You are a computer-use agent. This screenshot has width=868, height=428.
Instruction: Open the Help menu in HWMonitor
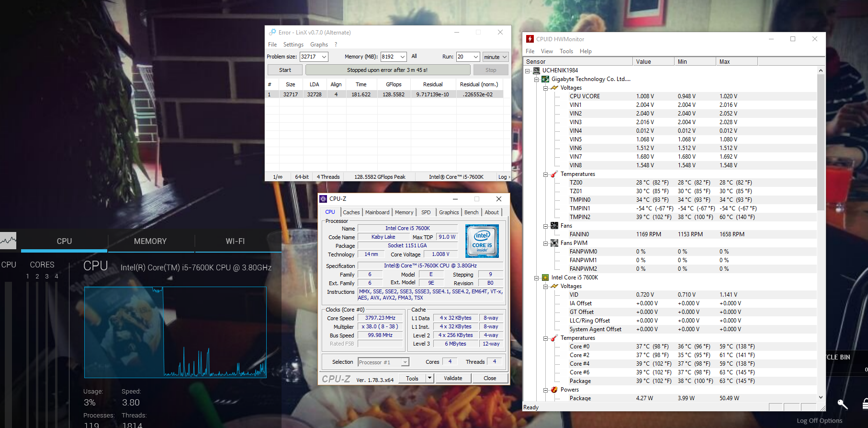586,51
